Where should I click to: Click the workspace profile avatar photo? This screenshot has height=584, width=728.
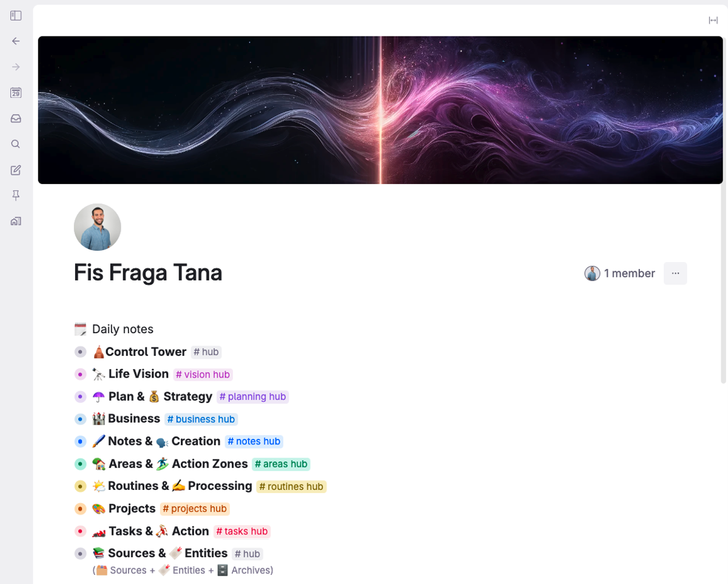[98, 227]
